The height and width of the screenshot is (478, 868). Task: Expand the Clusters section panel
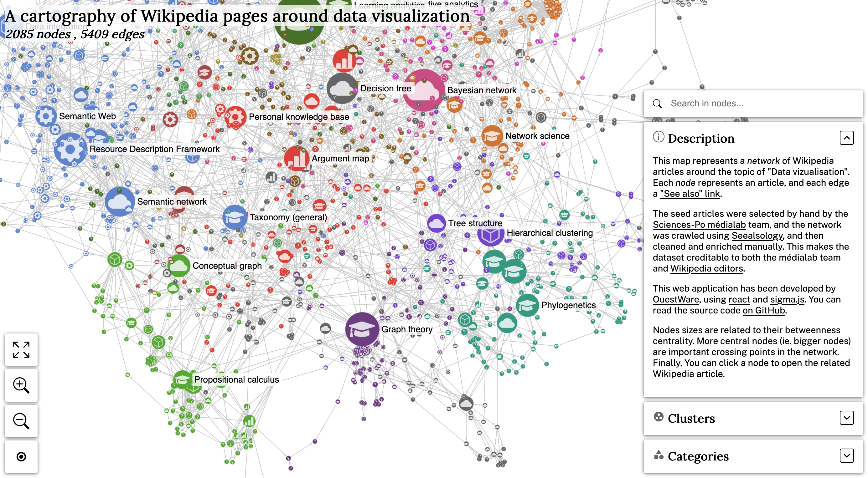(x=847, y=418)
